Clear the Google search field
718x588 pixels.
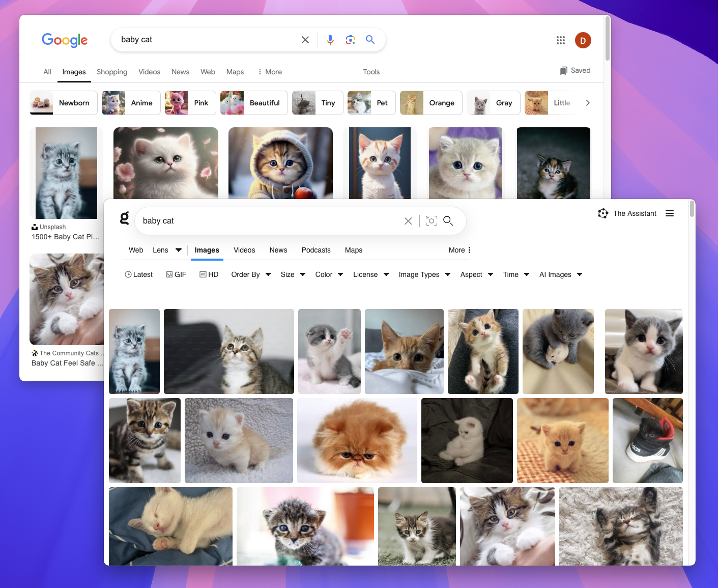coord(305,39)
